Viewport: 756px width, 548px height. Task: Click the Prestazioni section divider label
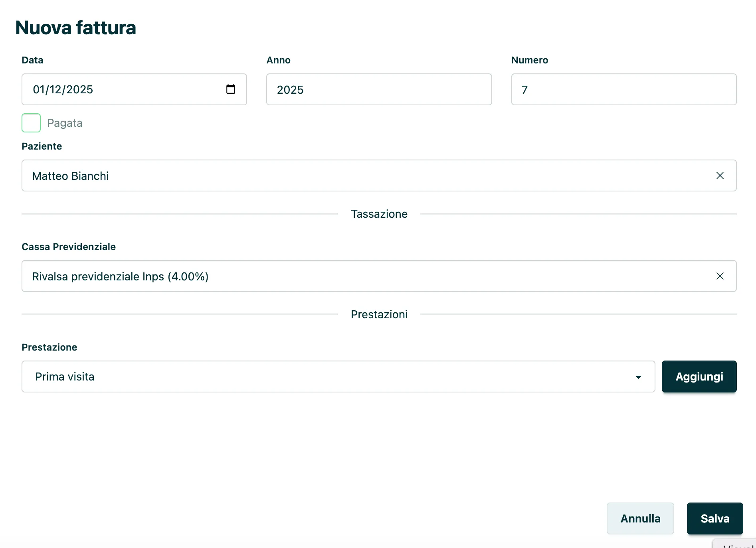point(379,314)
